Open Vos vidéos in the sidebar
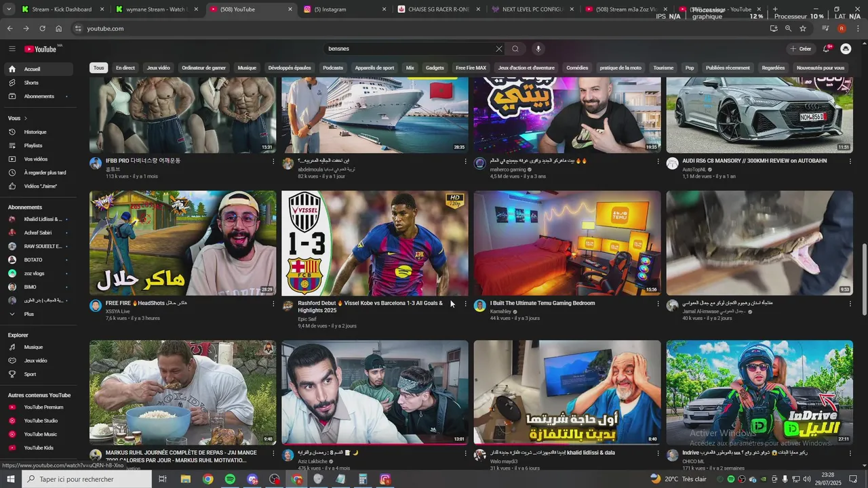Image resolution: width=868 pixels, height=488 pixels. click(x=38, y=159)
